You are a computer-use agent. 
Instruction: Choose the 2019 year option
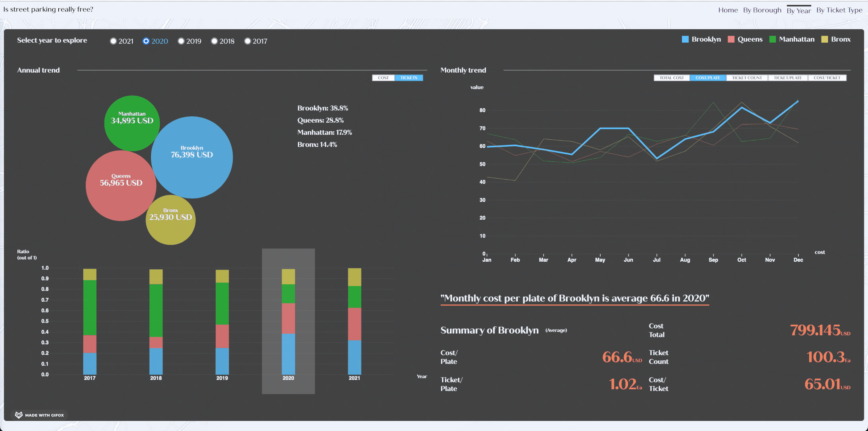click(181, 41)
